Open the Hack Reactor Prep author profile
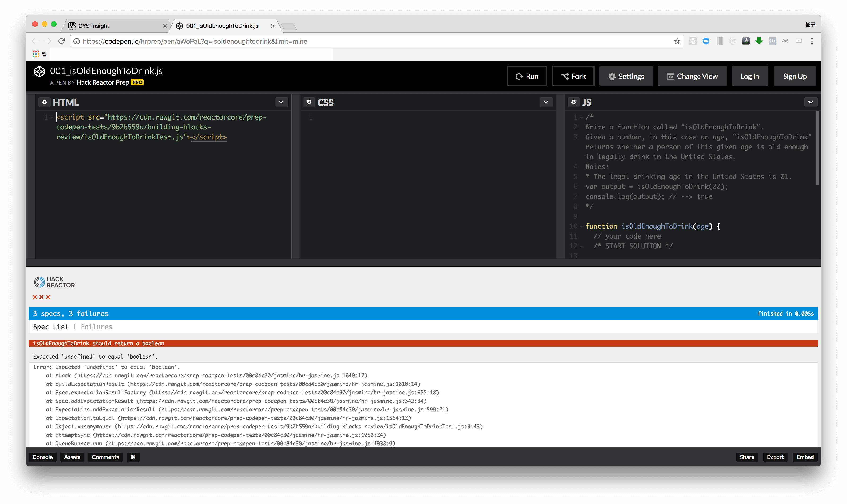The image size is (847, 504). point(103,82)
